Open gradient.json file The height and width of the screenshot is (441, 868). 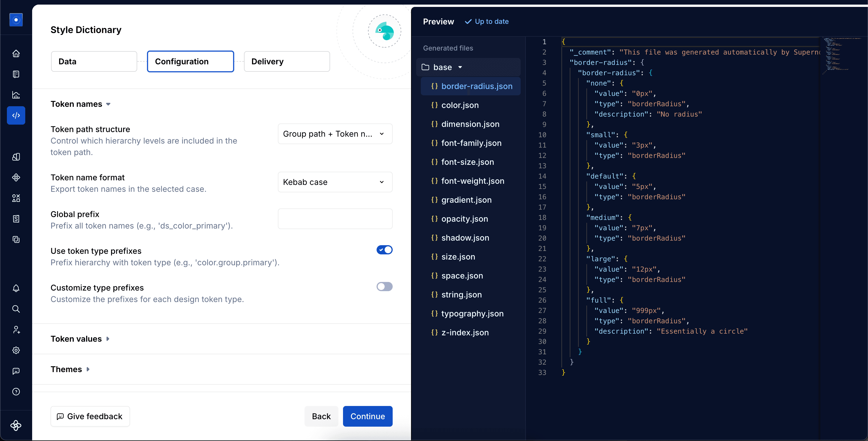tap(470, 200)
